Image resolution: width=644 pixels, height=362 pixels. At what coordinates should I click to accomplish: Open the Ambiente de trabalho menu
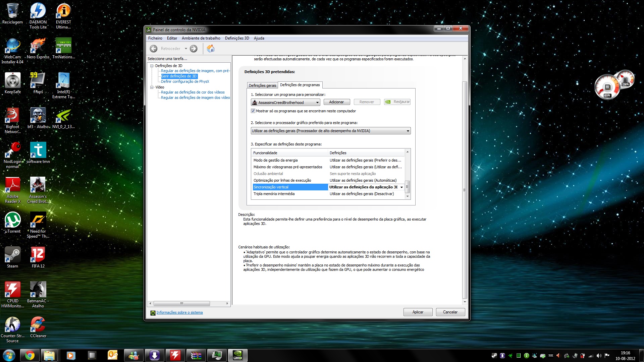coord(201,38)
